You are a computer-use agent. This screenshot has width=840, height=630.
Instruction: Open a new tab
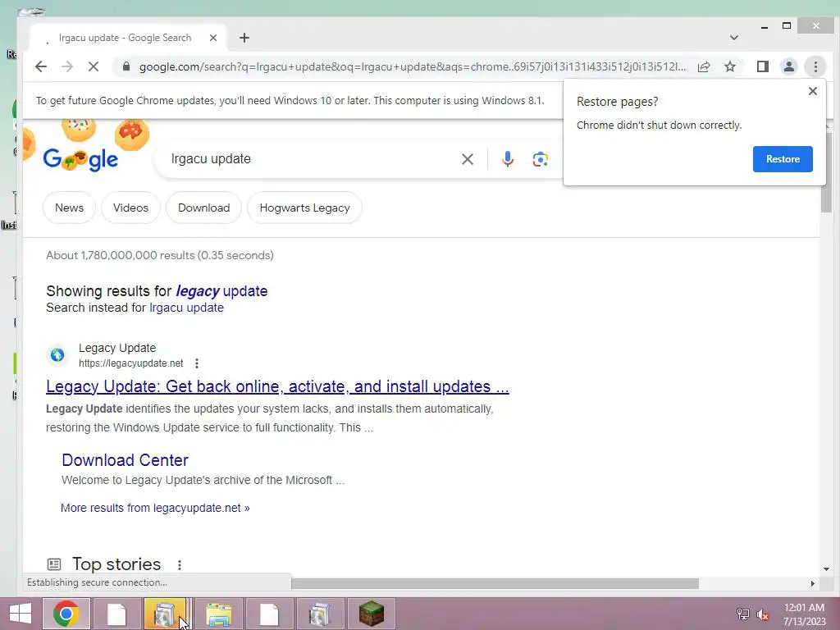[244, 38]
